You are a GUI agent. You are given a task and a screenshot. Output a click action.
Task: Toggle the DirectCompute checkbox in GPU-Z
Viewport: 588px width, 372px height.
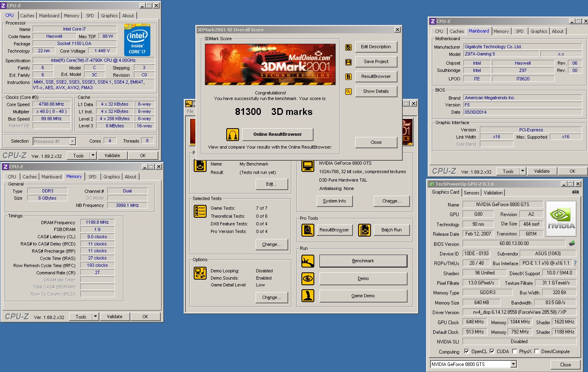[x=537, y=351]
